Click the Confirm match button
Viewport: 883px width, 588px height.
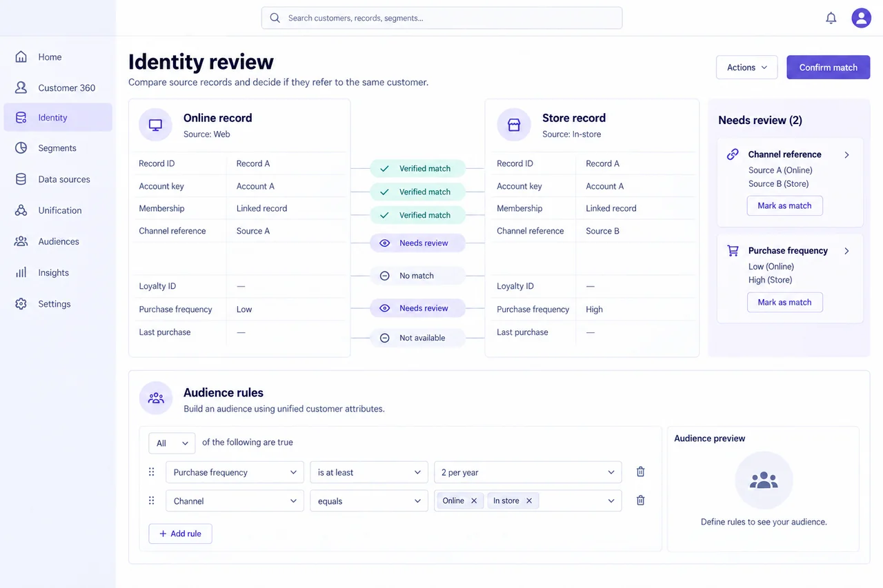click(829, 68)
